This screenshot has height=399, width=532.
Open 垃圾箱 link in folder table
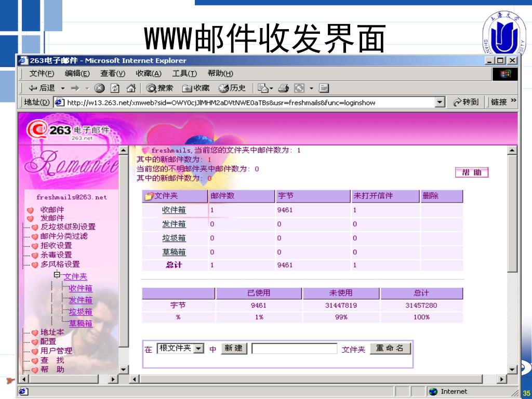[x=174, y=238]
